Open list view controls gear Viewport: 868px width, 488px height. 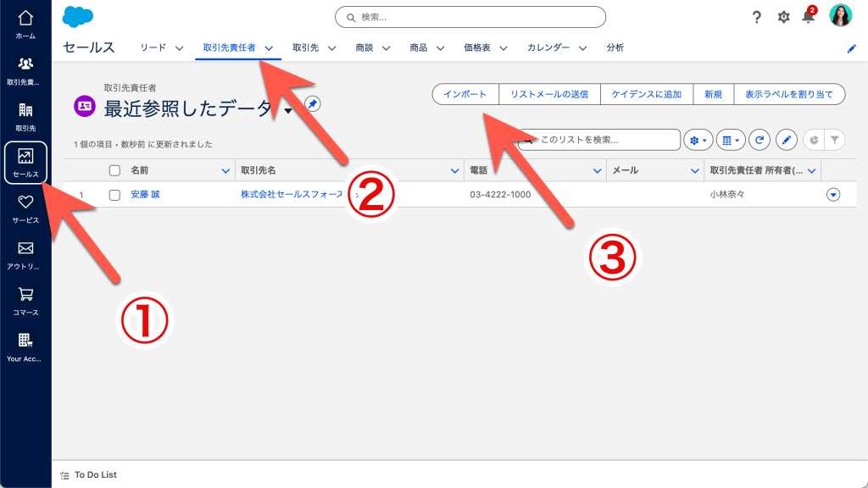[x=698, y=140]
